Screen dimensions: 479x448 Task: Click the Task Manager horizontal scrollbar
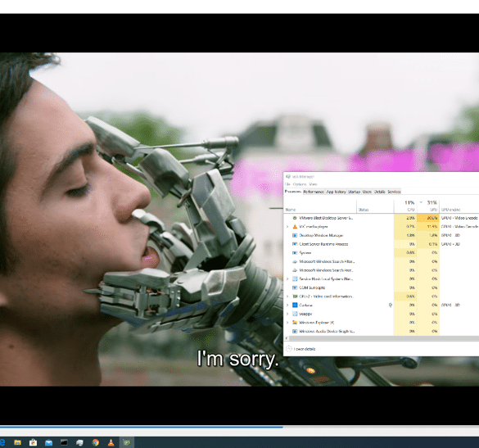(x=384, y=338)
